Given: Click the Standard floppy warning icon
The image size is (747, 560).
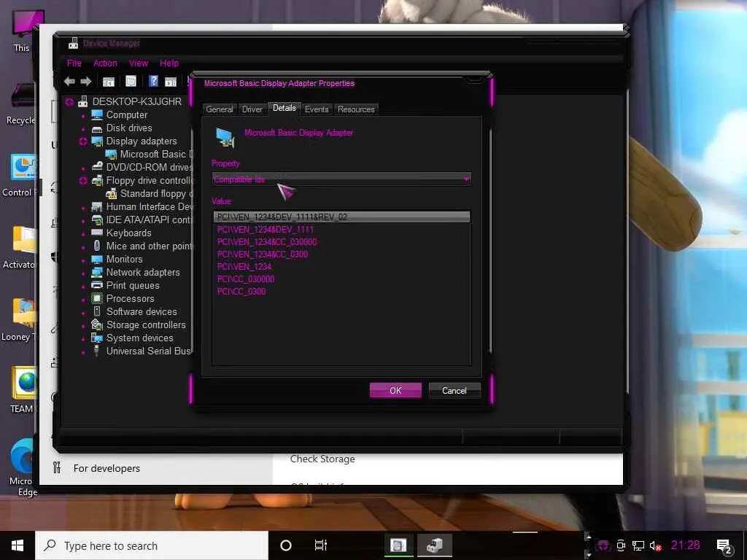Looking at the screenshot, I should click(111, 193).
